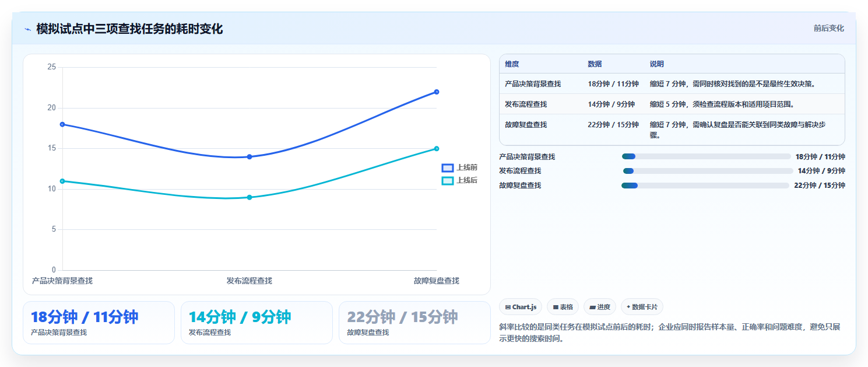Click footnote paragraph starting 斜率比较的是
The height and width of the screenshot is (367, 868).
(670, 333)
